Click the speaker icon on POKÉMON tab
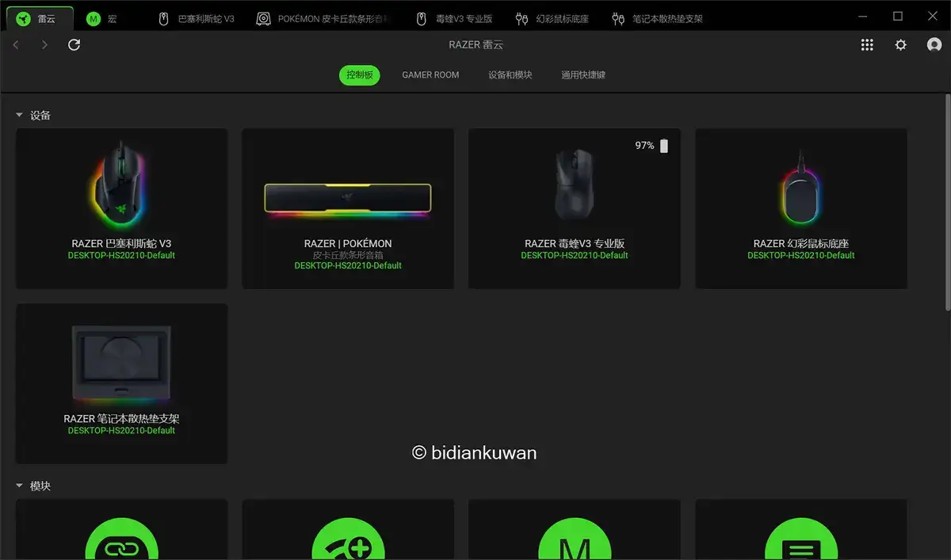Screen dimensions: 951x560 click(263, 18)
